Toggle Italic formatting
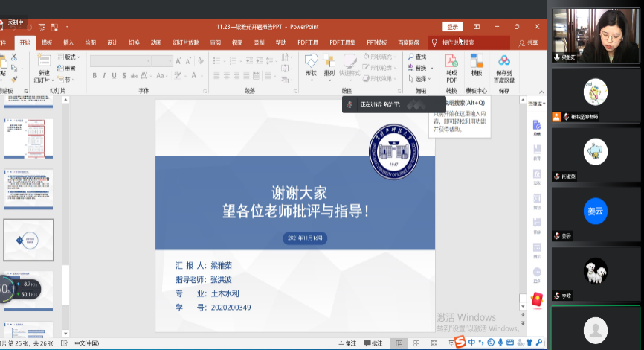The height and width of the screenshot is (350, 644). point(104,75)
